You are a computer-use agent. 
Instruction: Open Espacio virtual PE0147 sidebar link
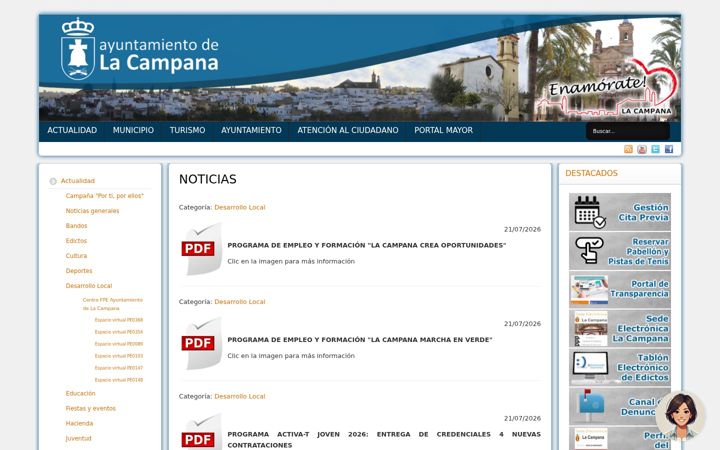click(118, 368)
